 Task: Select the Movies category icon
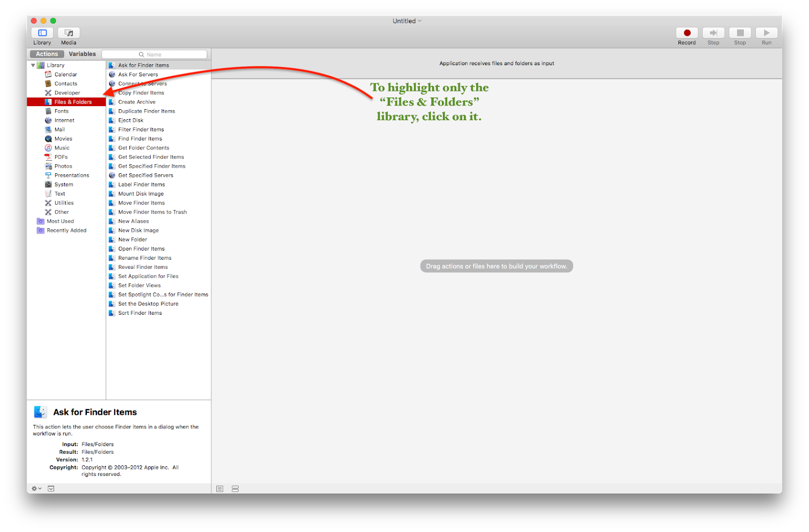pos(48,138)
